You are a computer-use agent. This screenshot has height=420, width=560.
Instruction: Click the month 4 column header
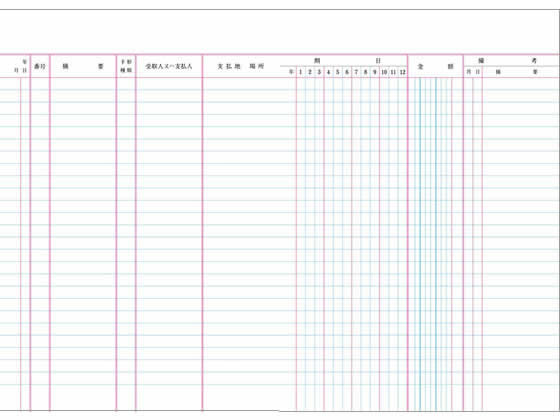[328, 72]
